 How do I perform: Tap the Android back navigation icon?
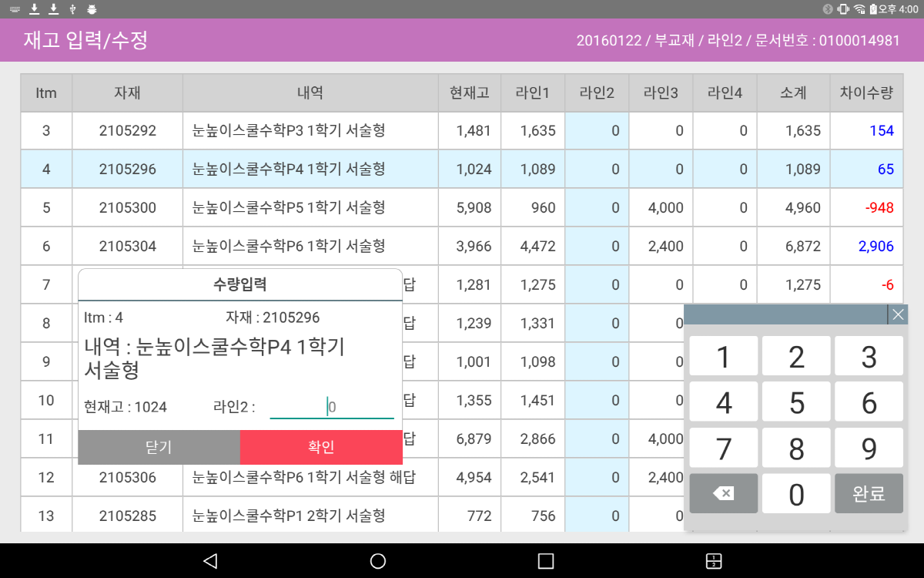point(209,561)
